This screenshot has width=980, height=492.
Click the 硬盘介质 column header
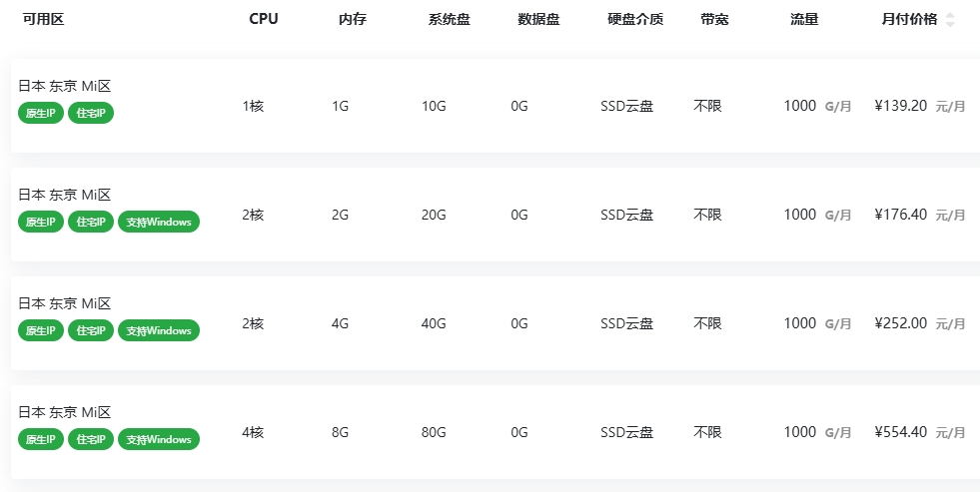[x=635, y=19]
